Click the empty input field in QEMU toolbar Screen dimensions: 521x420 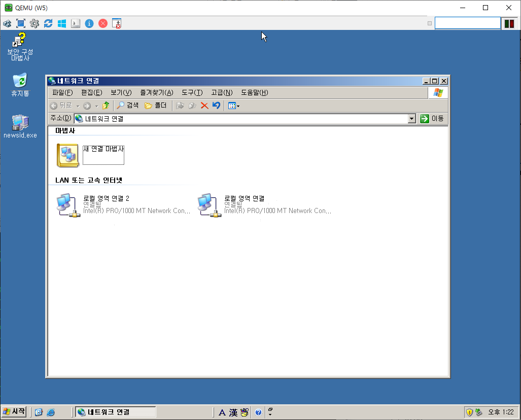[x=468, y=23]
